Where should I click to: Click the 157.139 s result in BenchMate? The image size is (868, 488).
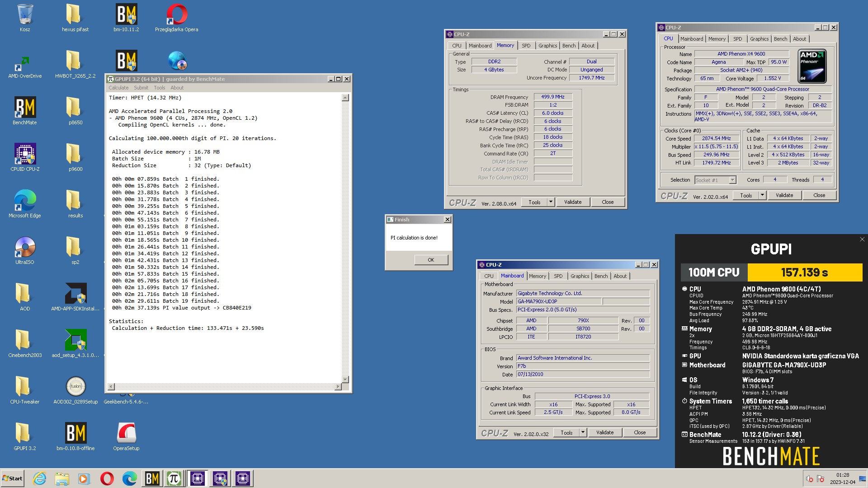(805, 272)
